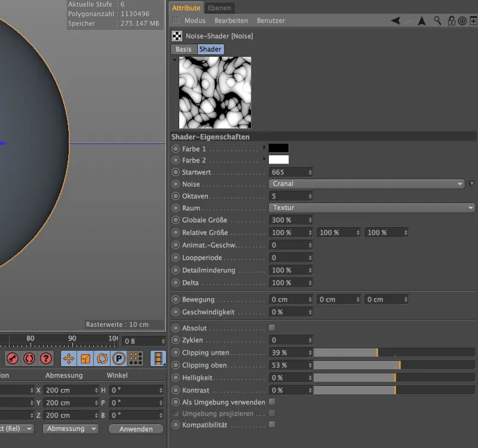Click the Loopperiode value field
Viewport: 478px width, 448px height.
(290, 257)
